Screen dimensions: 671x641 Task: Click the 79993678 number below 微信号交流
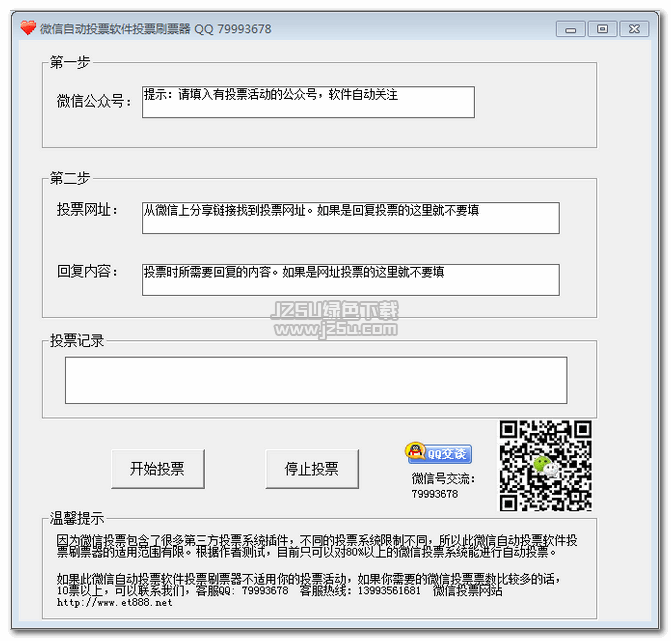pyautogui.click(x=435, y=494)
